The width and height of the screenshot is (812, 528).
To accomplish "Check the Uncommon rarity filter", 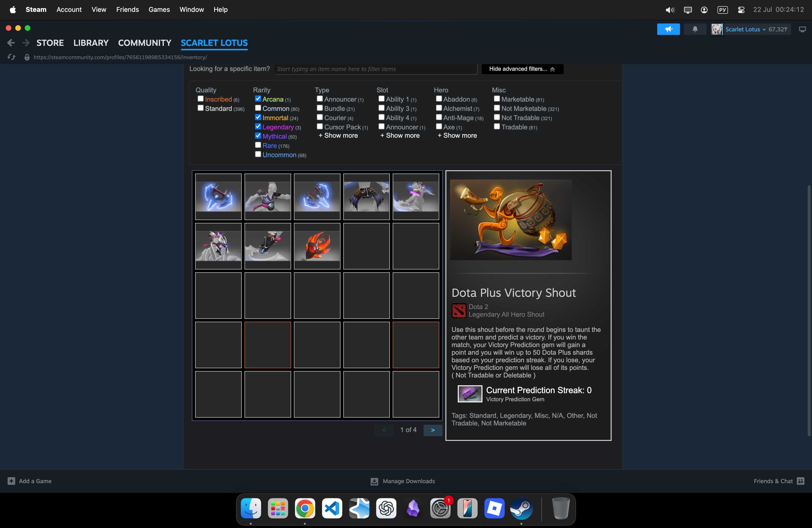I will 258,154.
